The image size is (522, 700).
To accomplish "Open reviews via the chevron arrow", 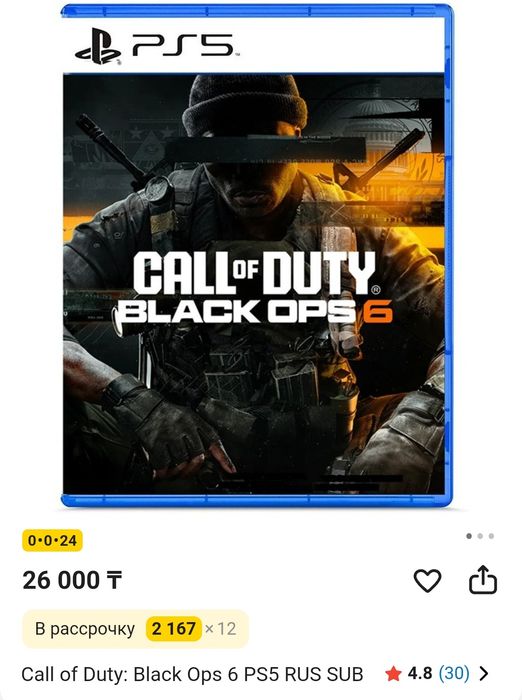I will (484, 673).
